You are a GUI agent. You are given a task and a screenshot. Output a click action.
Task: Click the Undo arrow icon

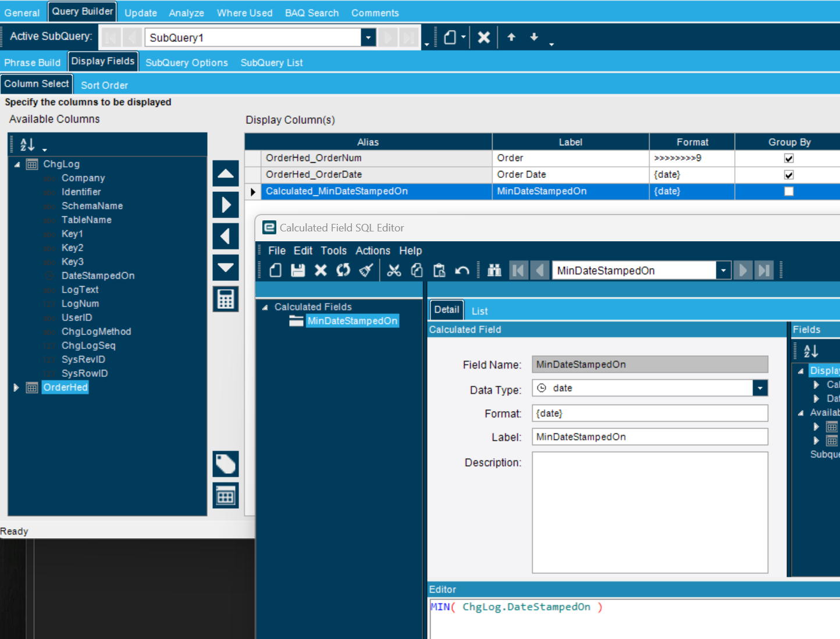[x=462, y=270]
